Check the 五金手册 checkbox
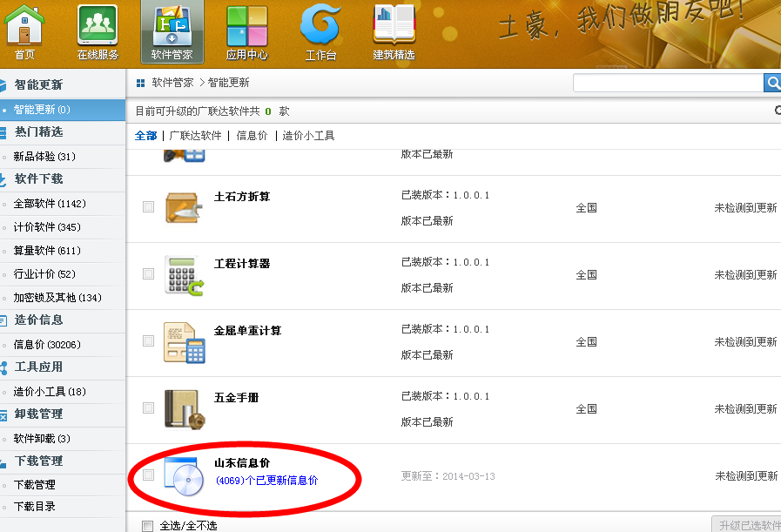This screenshot has height=532, width=781. [x=148, y=408]
